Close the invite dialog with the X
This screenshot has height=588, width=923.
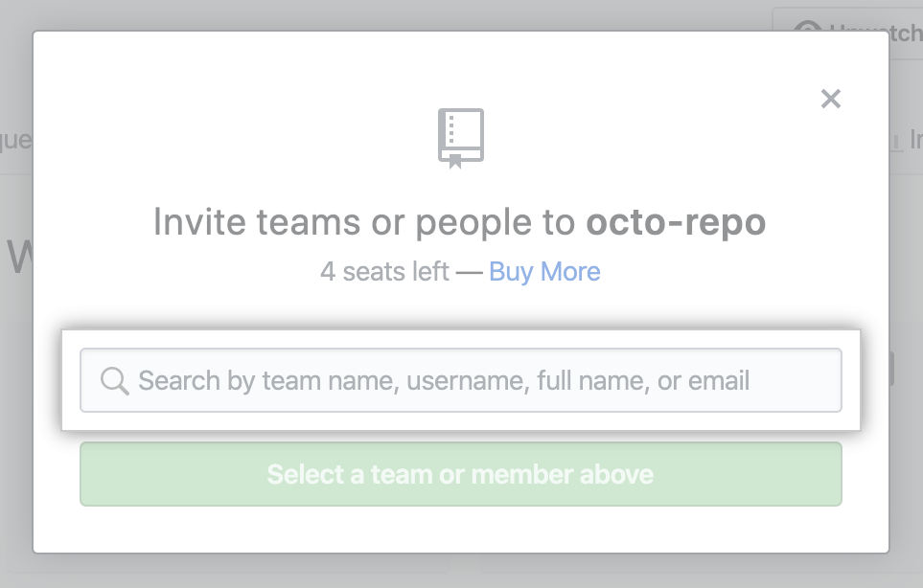pos(831,99)
